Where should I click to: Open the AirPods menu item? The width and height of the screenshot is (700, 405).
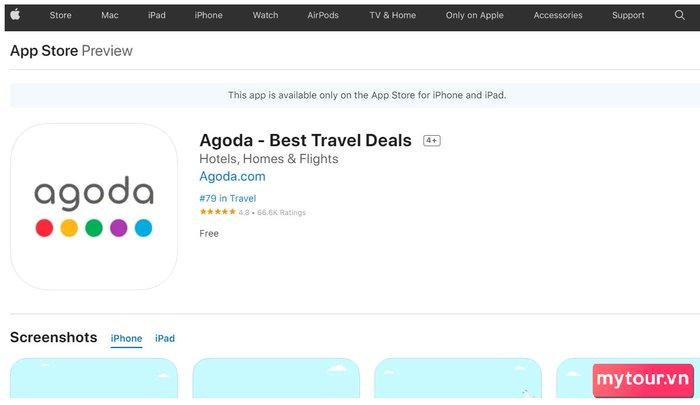323,15
